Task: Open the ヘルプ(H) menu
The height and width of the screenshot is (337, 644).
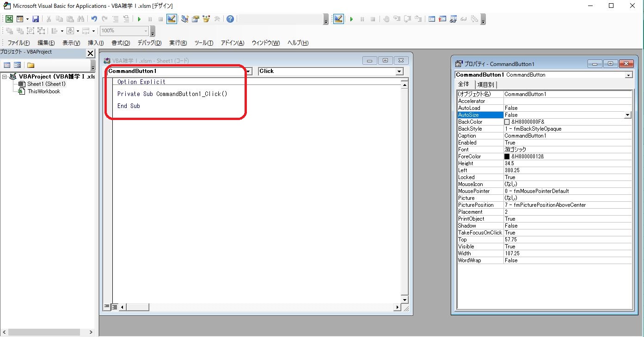Action: [298, 43]
